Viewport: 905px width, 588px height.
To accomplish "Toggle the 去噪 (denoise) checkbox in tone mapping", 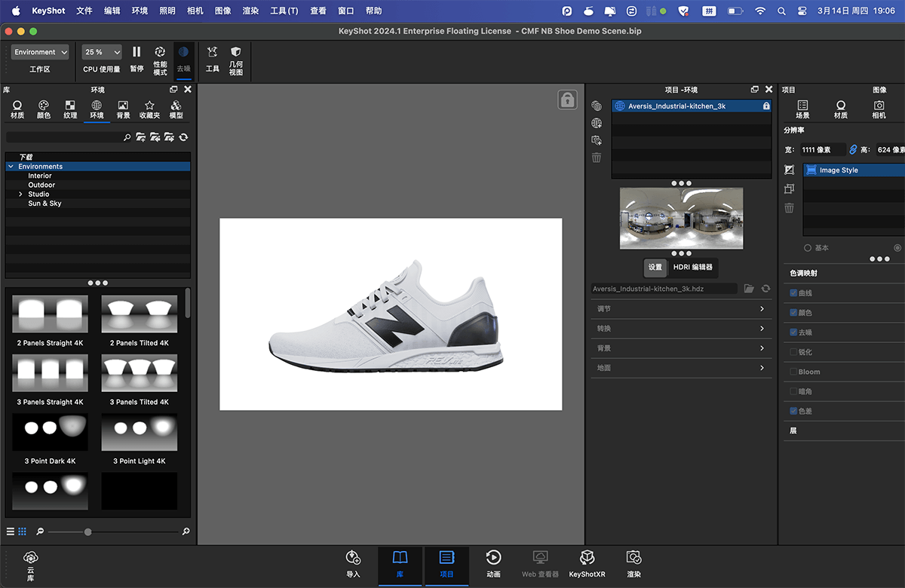I will click(793, 332).
